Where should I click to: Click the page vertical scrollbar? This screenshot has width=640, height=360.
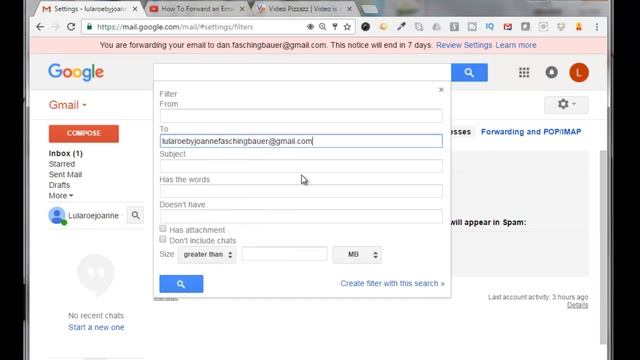coord(603,247)
